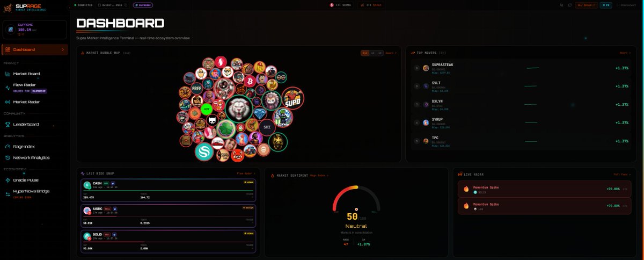The image size is (644, 260).
Task: Open Leaderboard in the sidebar
Action: (x=34, y=124)
